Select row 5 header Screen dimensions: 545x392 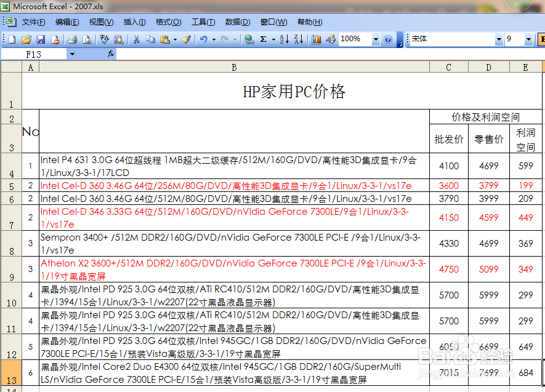click(11, 185)
